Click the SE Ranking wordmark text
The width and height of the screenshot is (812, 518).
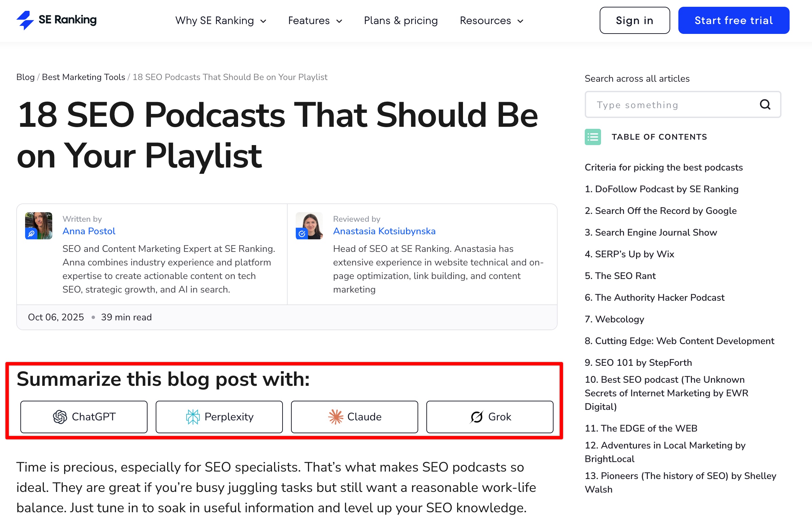pos(67,20)
